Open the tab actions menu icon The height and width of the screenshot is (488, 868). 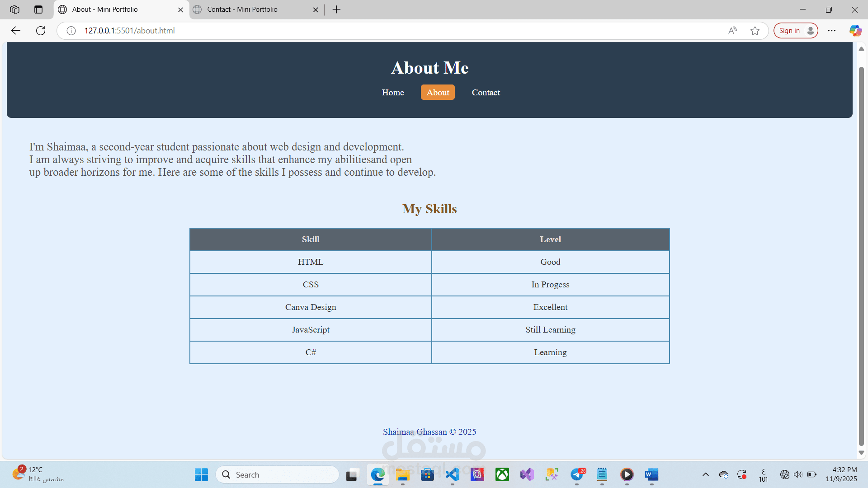click(x=38, y=9)
